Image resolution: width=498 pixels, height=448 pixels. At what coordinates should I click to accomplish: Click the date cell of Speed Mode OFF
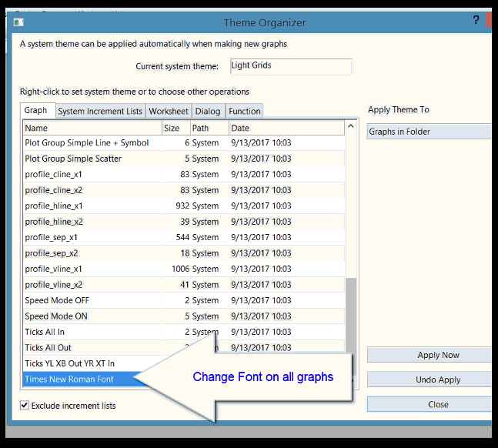261,300
